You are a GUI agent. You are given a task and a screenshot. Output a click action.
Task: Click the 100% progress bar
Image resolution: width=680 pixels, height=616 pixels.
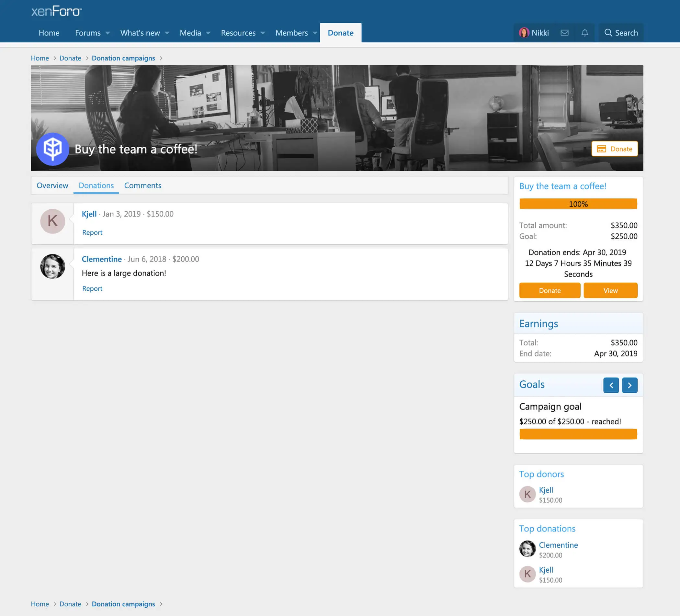point(578,204)
